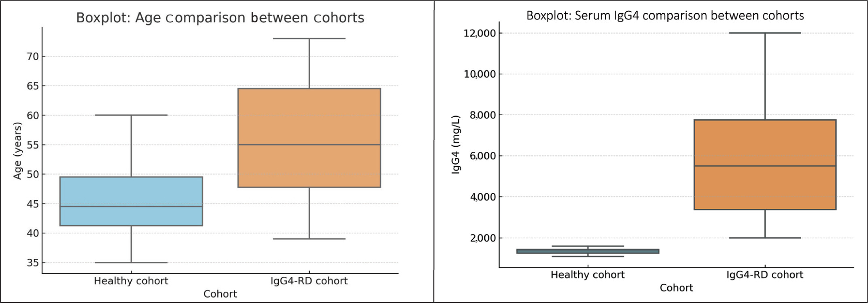Click the Serum IgG4 comparison chart title

tap(665, 15)
